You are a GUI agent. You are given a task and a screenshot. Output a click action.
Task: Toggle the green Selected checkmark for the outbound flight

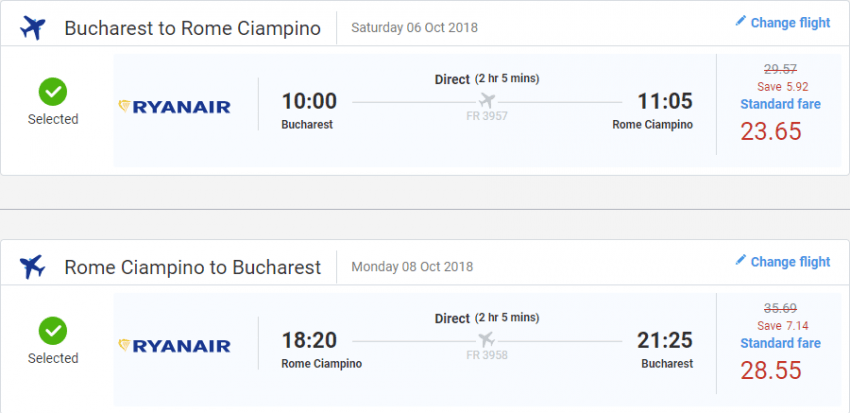[x=53, y=92]
